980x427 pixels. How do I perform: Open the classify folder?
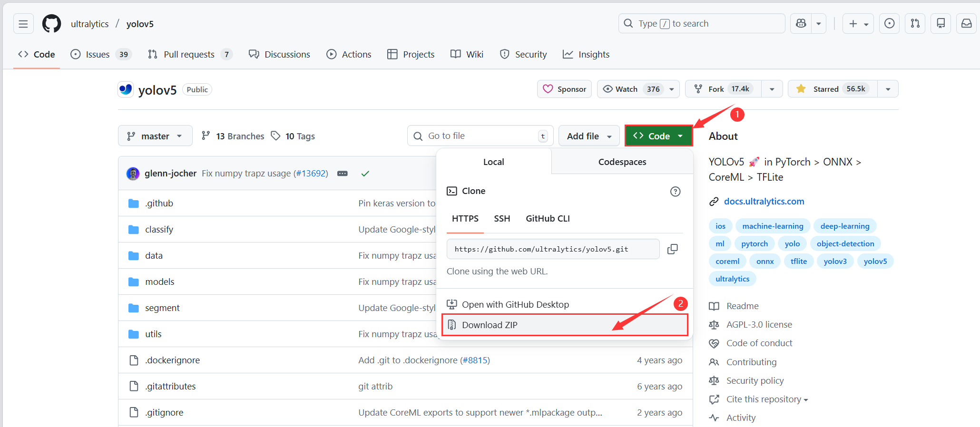tap(159, 229)
